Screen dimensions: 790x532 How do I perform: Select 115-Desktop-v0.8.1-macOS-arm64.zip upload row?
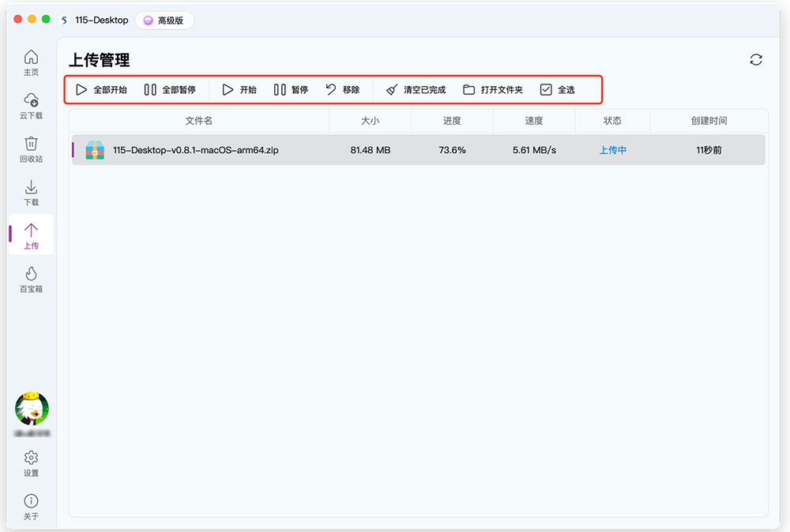[x=418, y=150]
